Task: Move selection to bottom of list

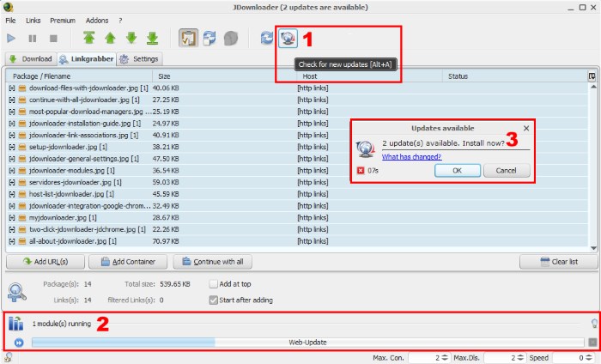Action: pyautogui.click(x=153, y=38)
